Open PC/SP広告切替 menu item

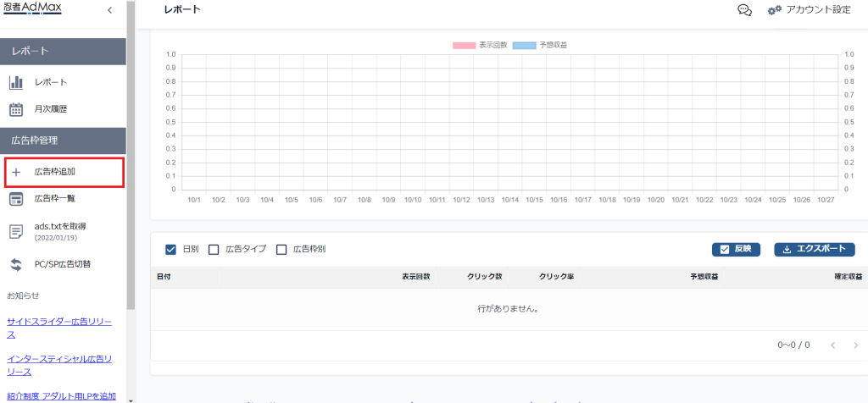[63, 264]
